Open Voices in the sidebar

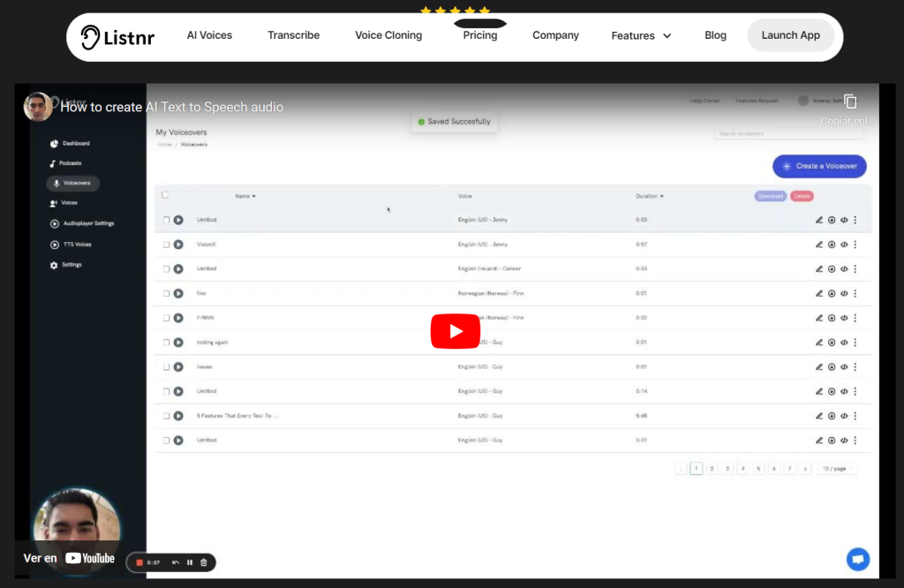pyautogui.click(x=64, y=203)
